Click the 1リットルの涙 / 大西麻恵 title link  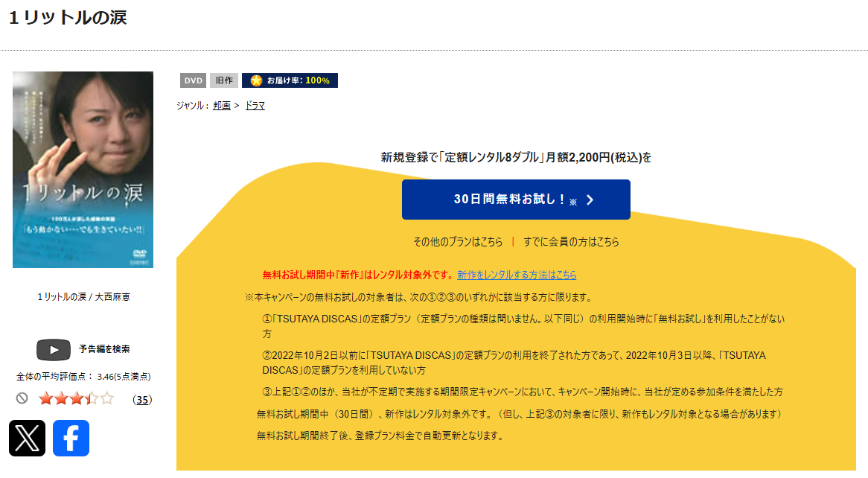click(x=83, y=295)
